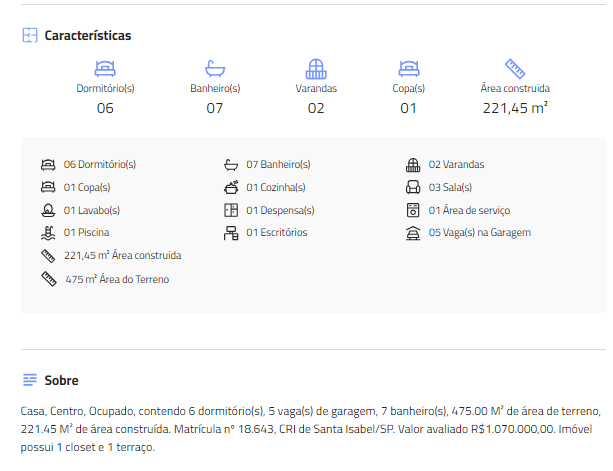Click the swimming pool icon beside 01 Piscina
The width and height of the screenshot is (613, 471).
click(x=47, y=233)
